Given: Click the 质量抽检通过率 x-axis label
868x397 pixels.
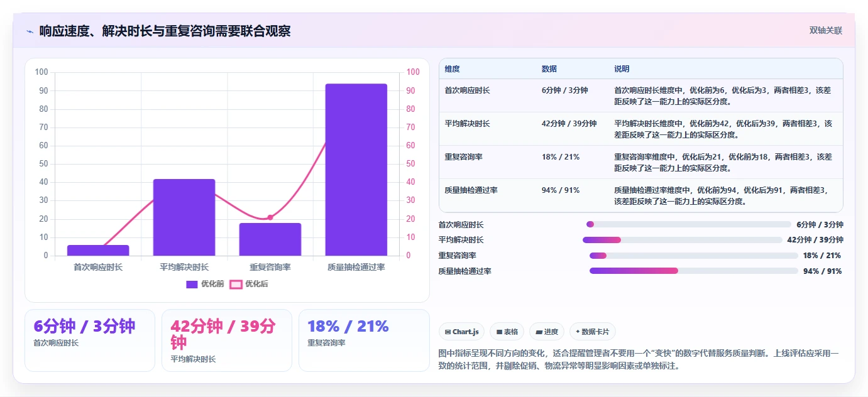Looking at the screenshot, I should click(x=356, y=267).
